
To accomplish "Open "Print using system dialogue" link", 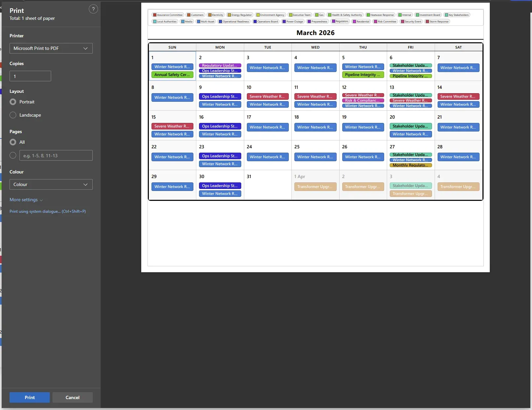I will pyautogui.click(x=48, y=211).
